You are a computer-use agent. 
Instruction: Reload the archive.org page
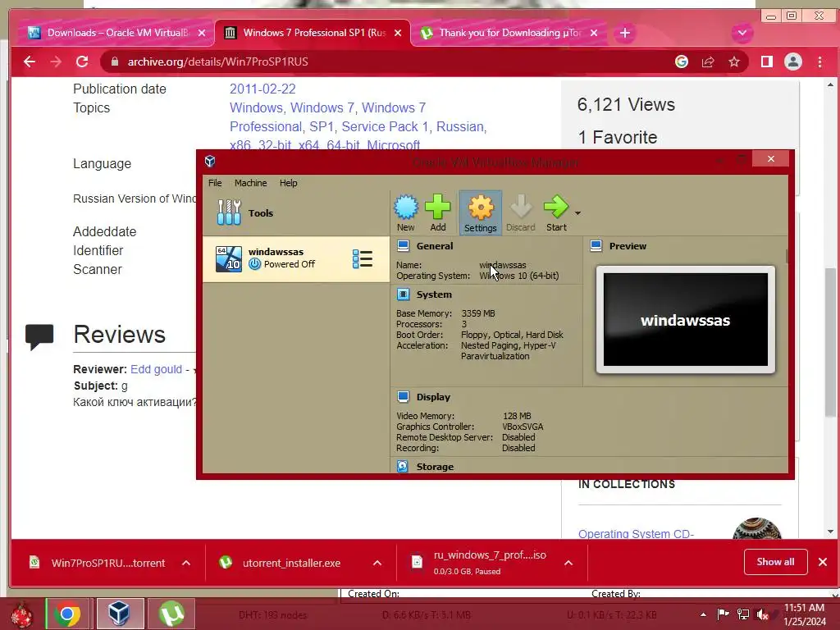tap(82, 62)
